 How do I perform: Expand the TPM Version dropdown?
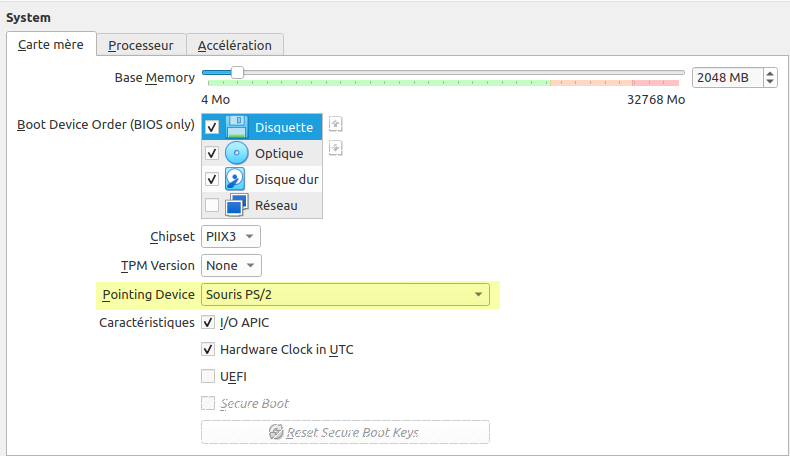231,266
